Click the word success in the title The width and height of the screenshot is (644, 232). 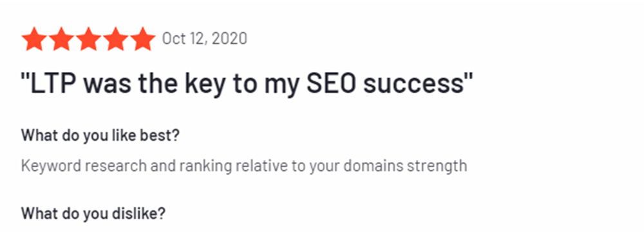pyautogui.click(x=414, y=84)
